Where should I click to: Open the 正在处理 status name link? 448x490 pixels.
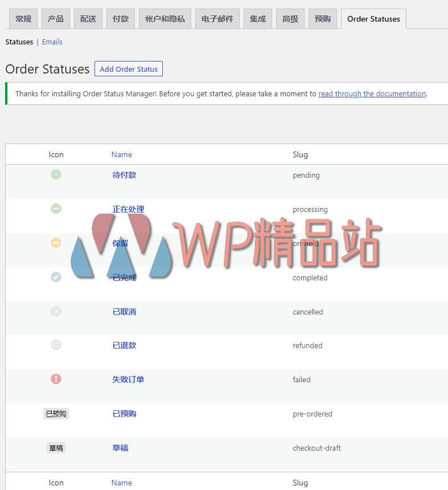(x=128, y=209)
